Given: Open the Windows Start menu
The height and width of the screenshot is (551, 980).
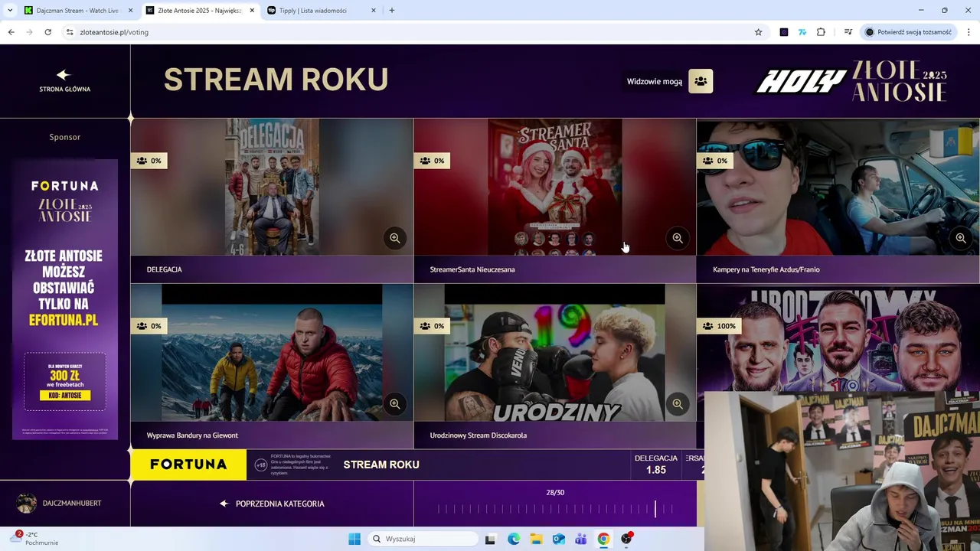Looking at the screenshot, I should (354, 539).
